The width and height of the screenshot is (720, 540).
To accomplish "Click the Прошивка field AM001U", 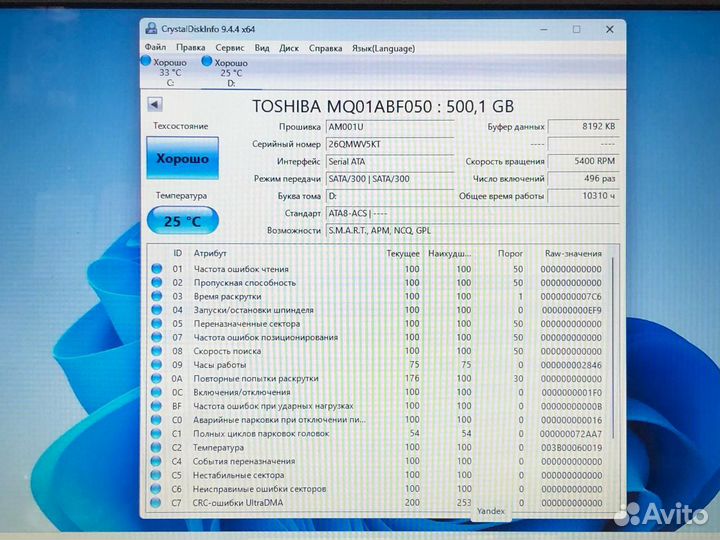I will point(390,127).
